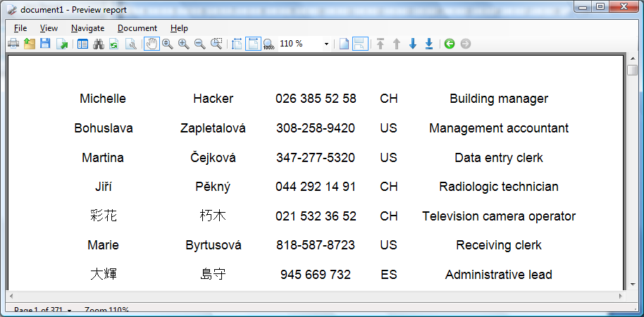Viewport: 644px width, 317px height.
Task: Click the job Management accountant
Action: pyautogui.click(x=499, y=128)
